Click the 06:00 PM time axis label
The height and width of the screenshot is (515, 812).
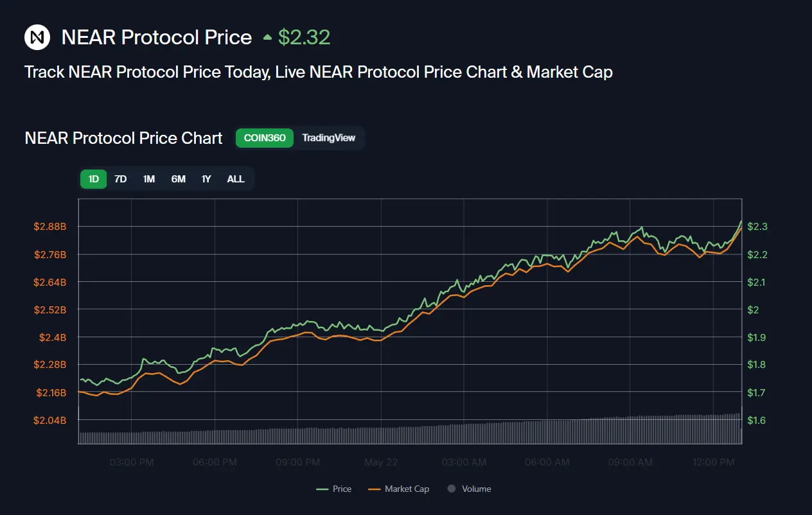[x=215, y=462]
